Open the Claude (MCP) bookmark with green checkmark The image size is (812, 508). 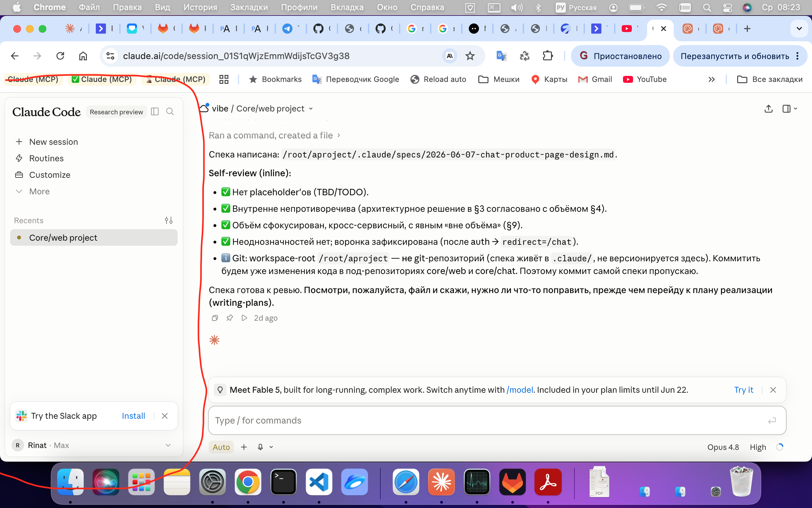click(102, 79)
